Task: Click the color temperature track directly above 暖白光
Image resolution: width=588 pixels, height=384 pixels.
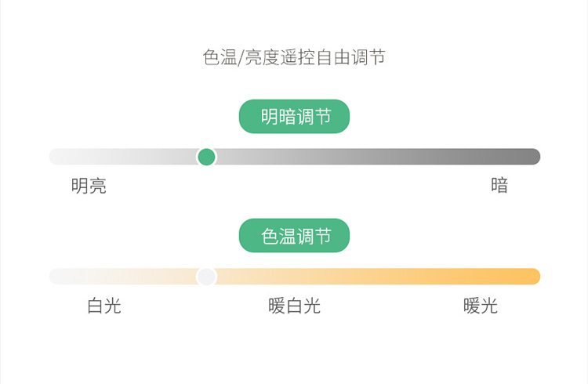Action: click(x=294, y=277)
